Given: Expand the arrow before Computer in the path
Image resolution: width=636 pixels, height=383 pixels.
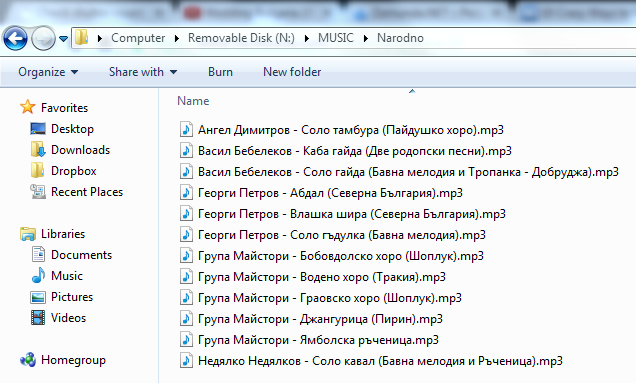Looking at the screenshot, I should point(100,38).
